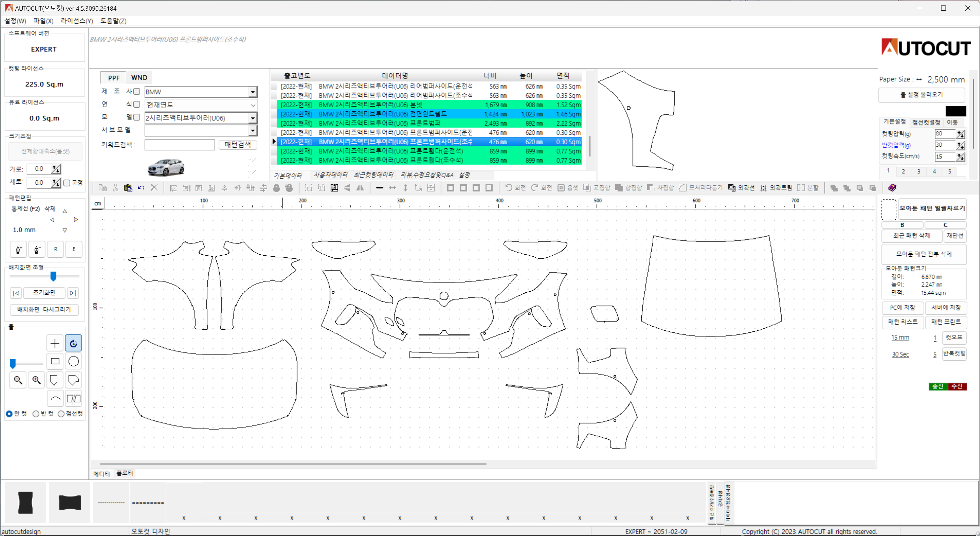Open the 2시리즈액티브투어러 model dropdown

[253, 118]
